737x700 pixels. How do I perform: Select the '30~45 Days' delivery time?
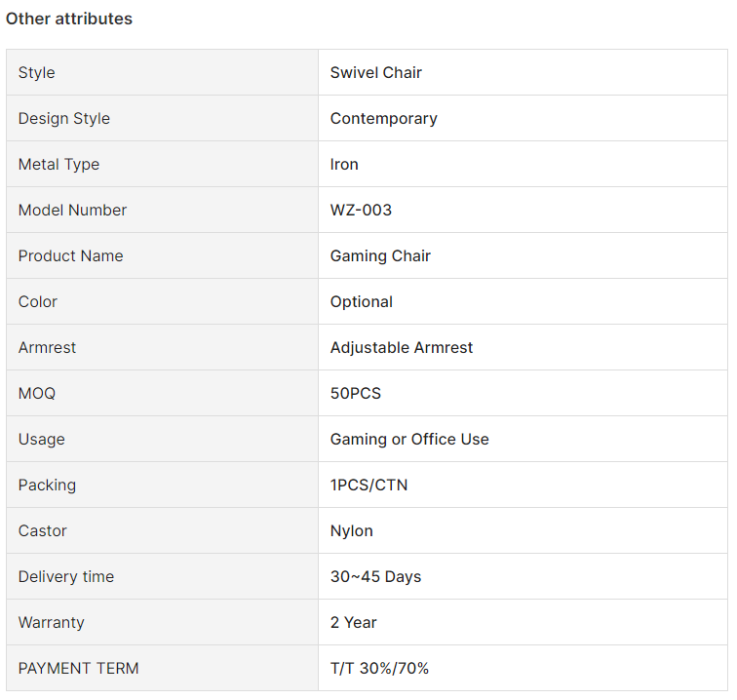[x=375, y=576]
